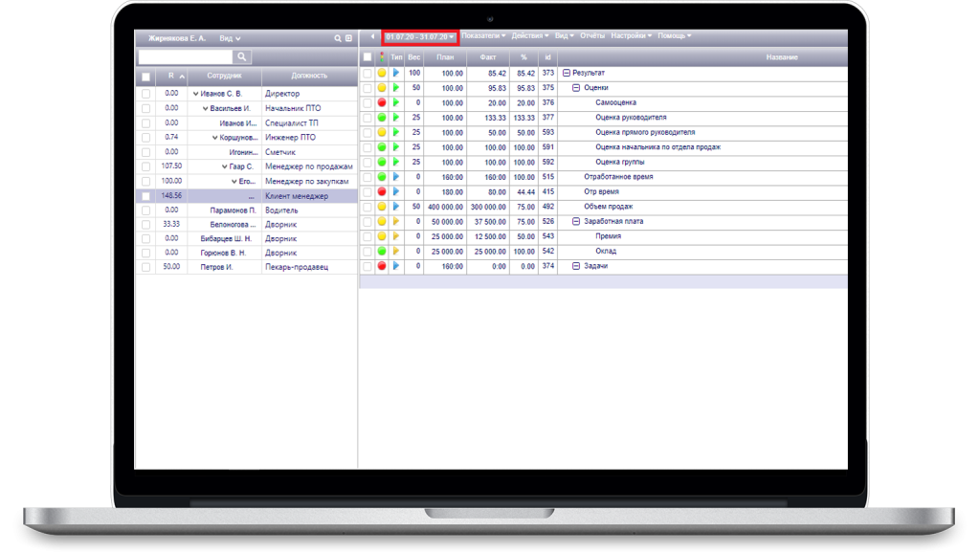Click the expand-all box icon beside the header magnifier
The image size is (980, 553).
(348, 38)
